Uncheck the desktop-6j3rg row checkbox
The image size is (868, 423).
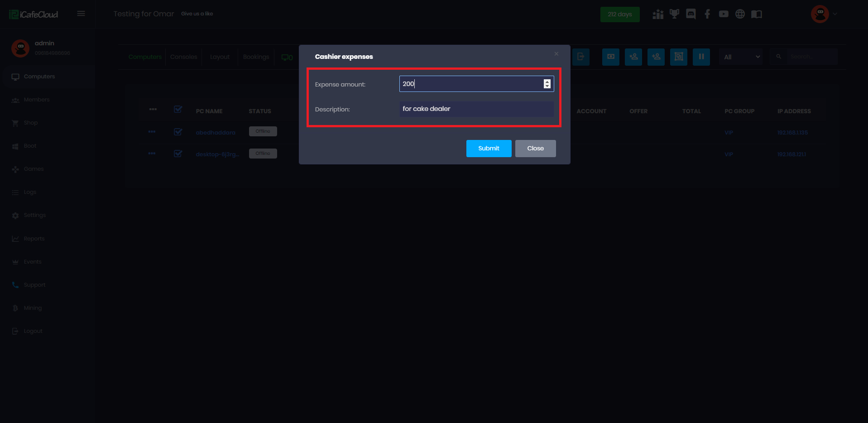click(178, 154)
